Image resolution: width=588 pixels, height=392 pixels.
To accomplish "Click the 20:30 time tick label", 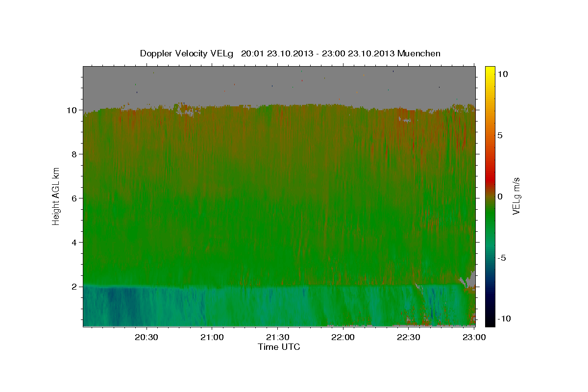I will 147,337.
